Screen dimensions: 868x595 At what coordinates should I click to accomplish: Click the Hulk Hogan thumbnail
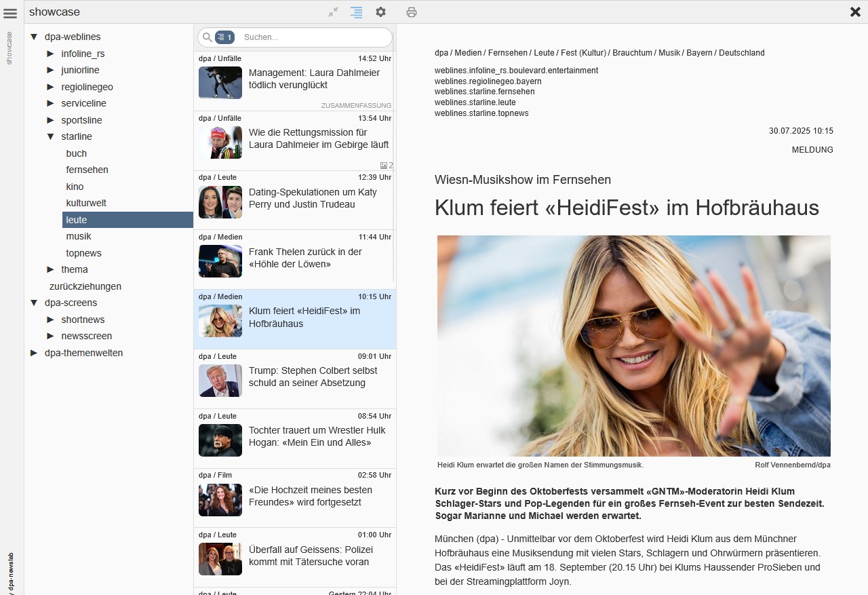(220, 440)
